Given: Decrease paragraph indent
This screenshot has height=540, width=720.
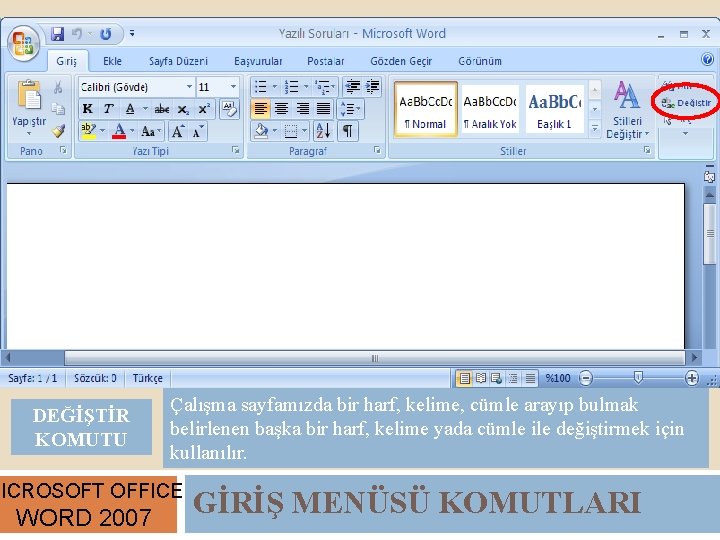Looking at the screenshot, I should pos(353,87).
